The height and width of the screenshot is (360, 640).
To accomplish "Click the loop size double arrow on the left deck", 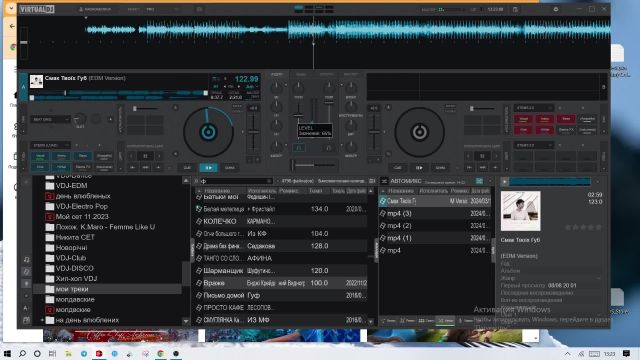I will tap(145, 168).
